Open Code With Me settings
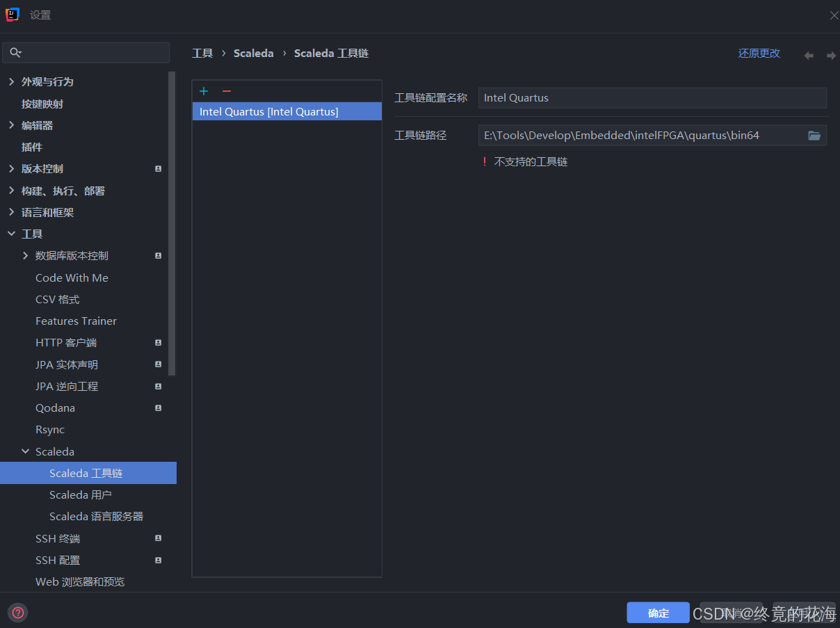Image resolution: width=840 pixels, height=628 pixels. pos(72,277)
